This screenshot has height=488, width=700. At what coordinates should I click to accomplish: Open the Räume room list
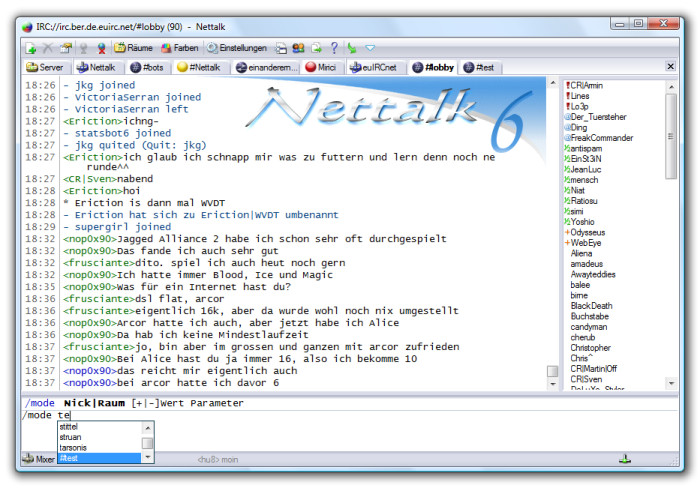(x=133, y=48)
